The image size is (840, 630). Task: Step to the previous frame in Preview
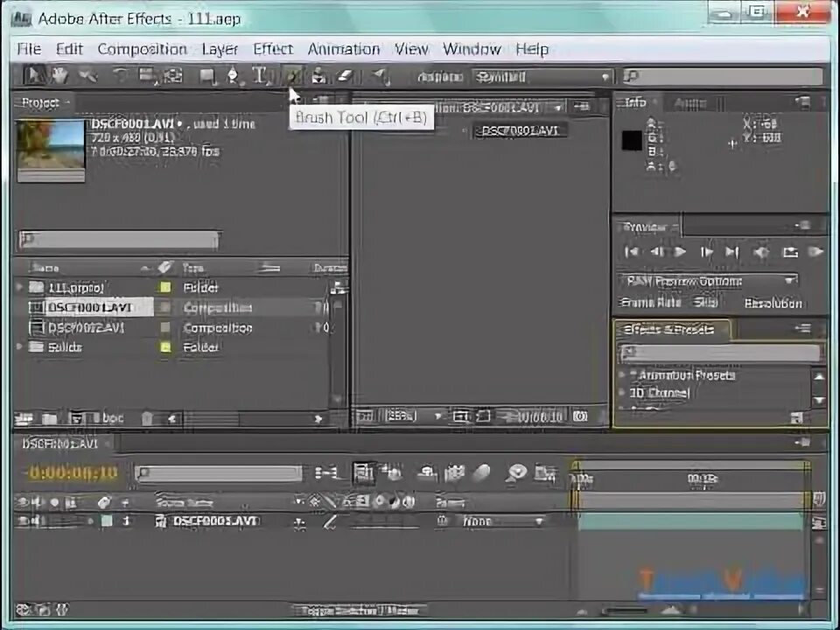[x=657, y=252]
